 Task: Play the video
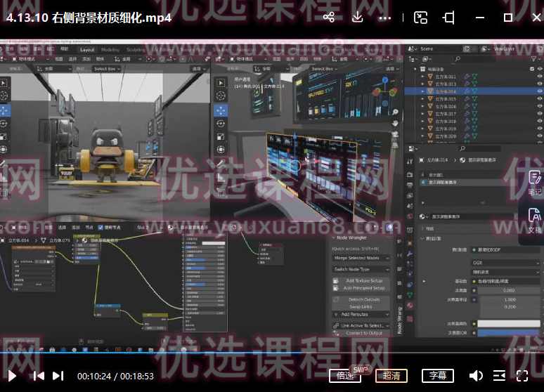12,376
